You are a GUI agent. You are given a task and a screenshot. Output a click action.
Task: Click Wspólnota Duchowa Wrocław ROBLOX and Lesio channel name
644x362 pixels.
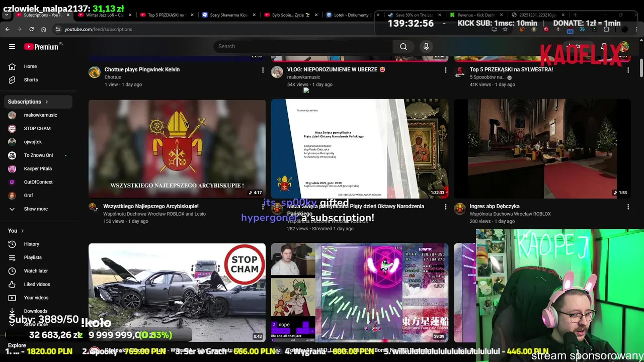click(154, 214)
